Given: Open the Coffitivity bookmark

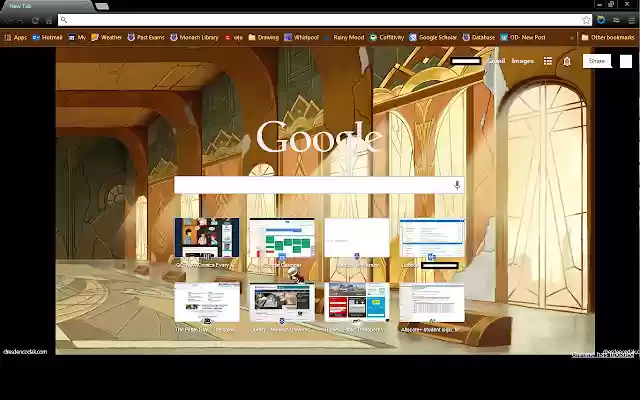Looking at the screenshot, I should [387, 37].
